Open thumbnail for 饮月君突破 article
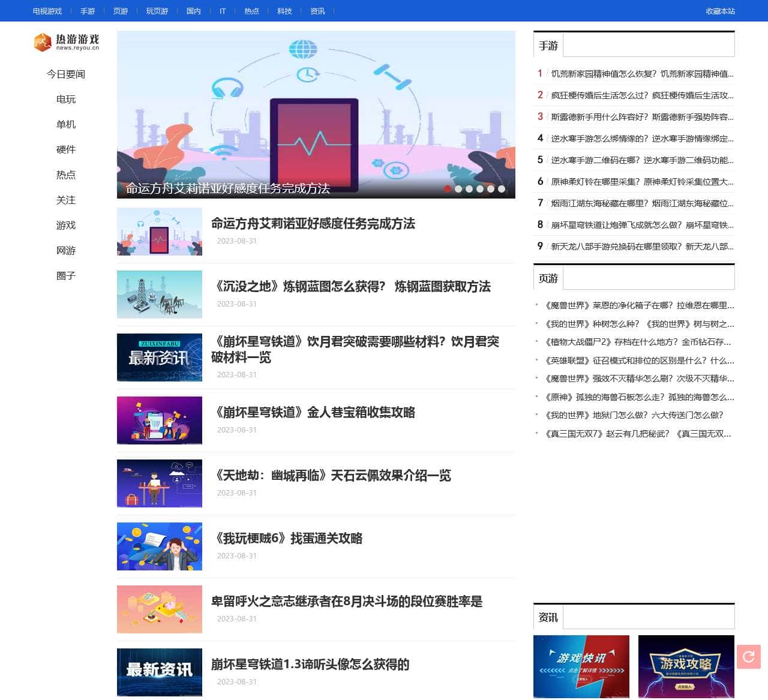The width and height of the screenshot is (768, 700). pyautogui.click(x=160, y=357)
